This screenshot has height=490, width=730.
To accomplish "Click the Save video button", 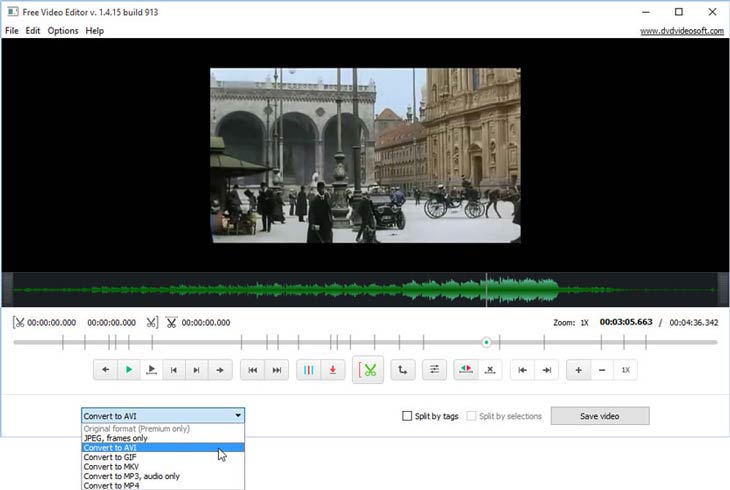I will (x=600, y=416).
